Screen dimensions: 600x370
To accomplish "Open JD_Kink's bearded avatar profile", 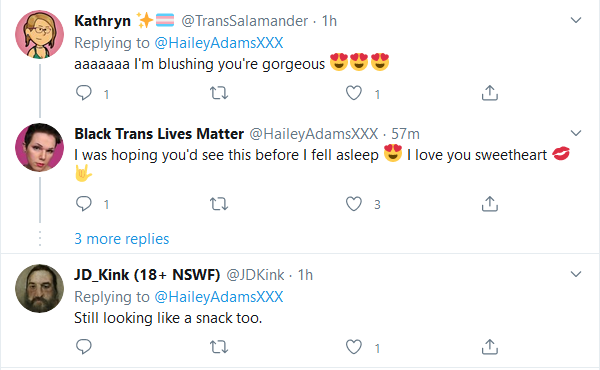I will (39, 288).
